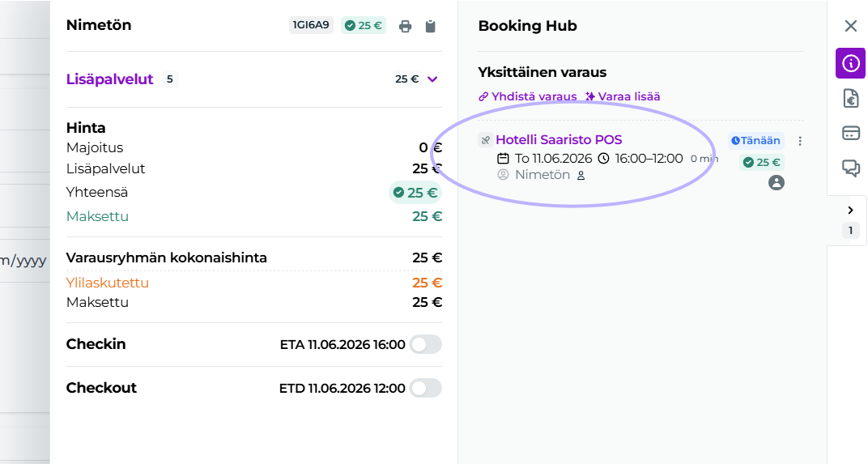This screenshot has width=868, height=464.
Task: Click the printer icon next to Nimetön
Action: (405, 26)
